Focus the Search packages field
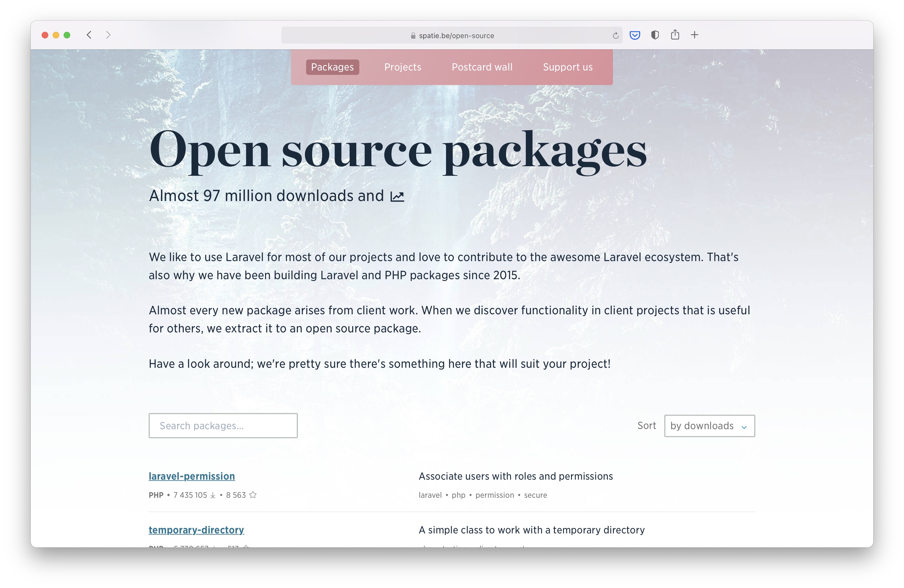This screenshot has height=588, width=904. [x=223, y=425]
